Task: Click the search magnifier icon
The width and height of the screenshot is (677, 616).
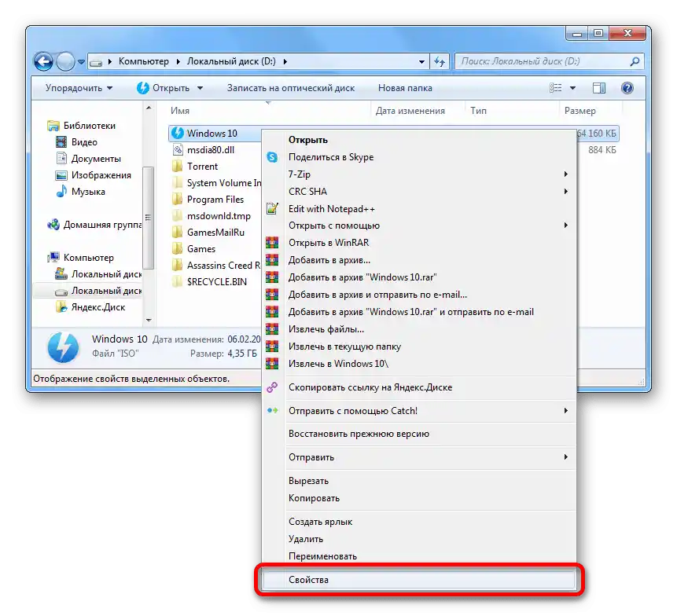Action: [635, 62]
